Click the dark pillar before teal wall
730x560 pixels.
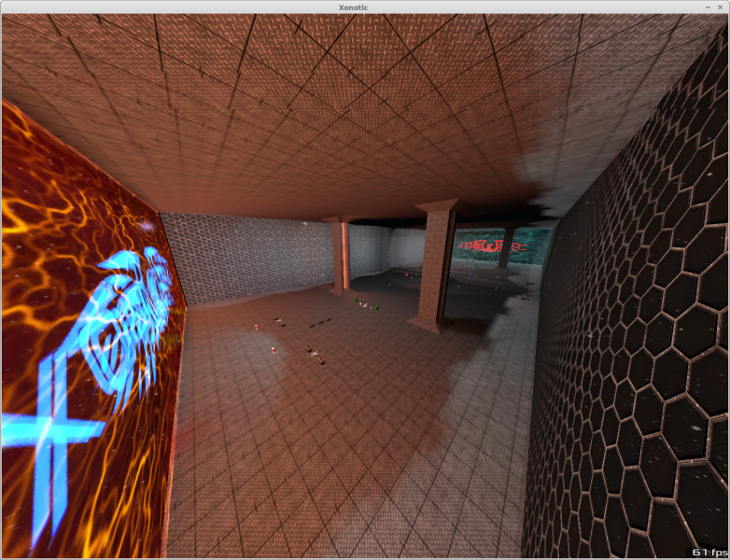click(505, 247)
